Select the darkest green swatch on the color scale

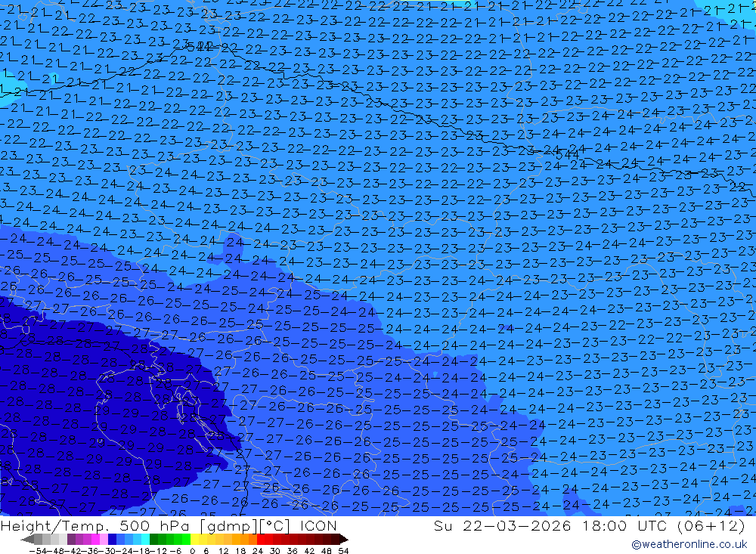pyautogui.click(x=153, y=539)
